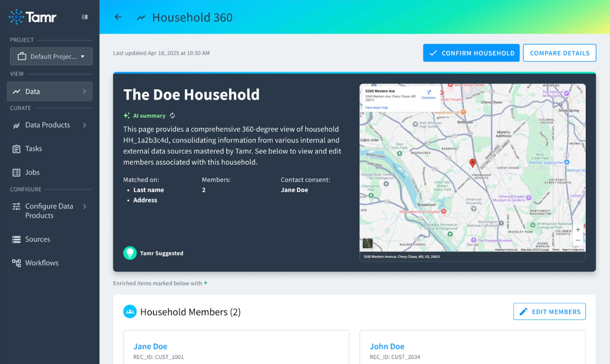This screenshot has width=610, height=364.
Task: Open Directions from the map info card
Action: point(428,96)
